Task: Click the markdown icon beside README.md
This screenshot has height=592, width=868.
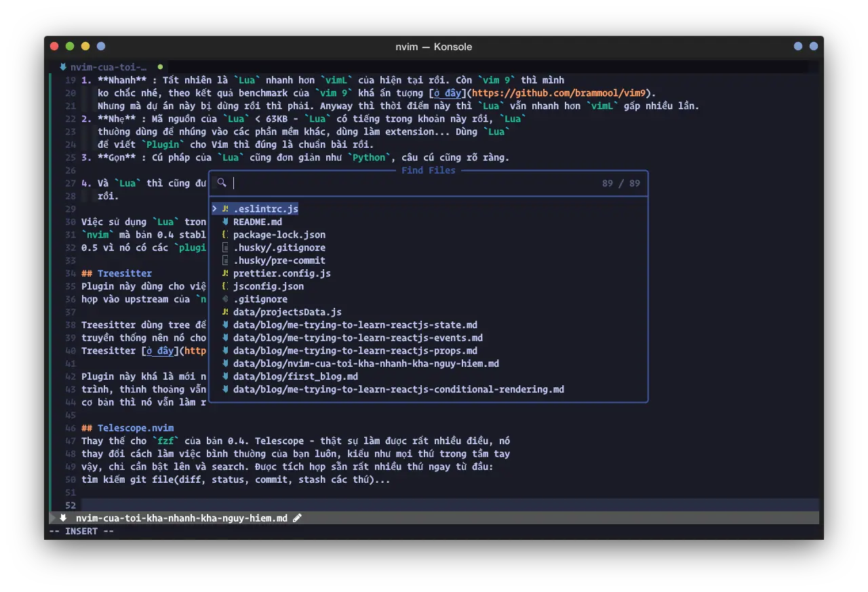Action: tap(225, 222)
